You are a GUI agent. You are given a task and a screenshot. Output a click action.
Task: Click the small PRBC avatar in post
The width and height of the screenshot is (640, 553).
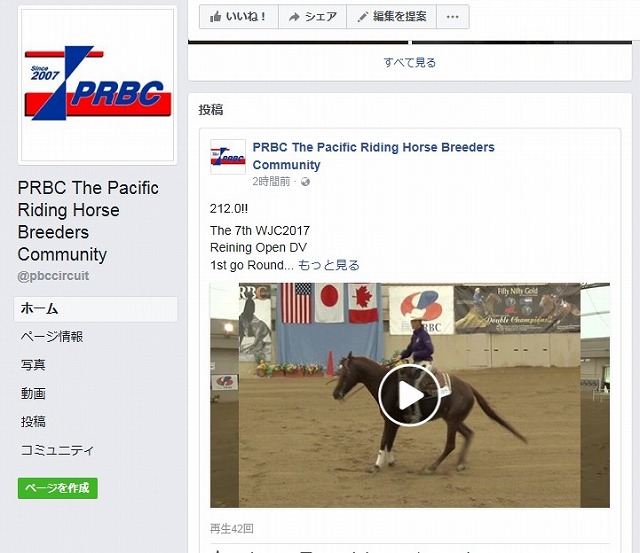(x=228, y=157)
